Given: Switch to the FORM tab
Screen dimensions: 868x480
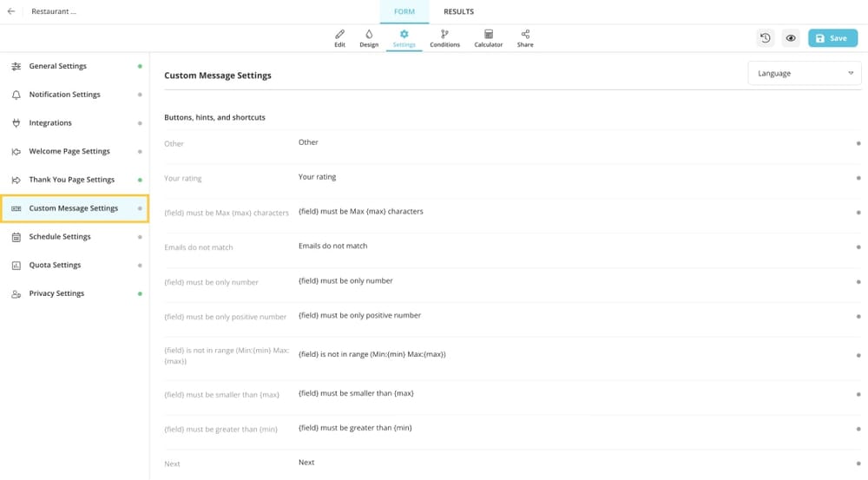Looking at the screenshot, I should (x=404, y=12).
